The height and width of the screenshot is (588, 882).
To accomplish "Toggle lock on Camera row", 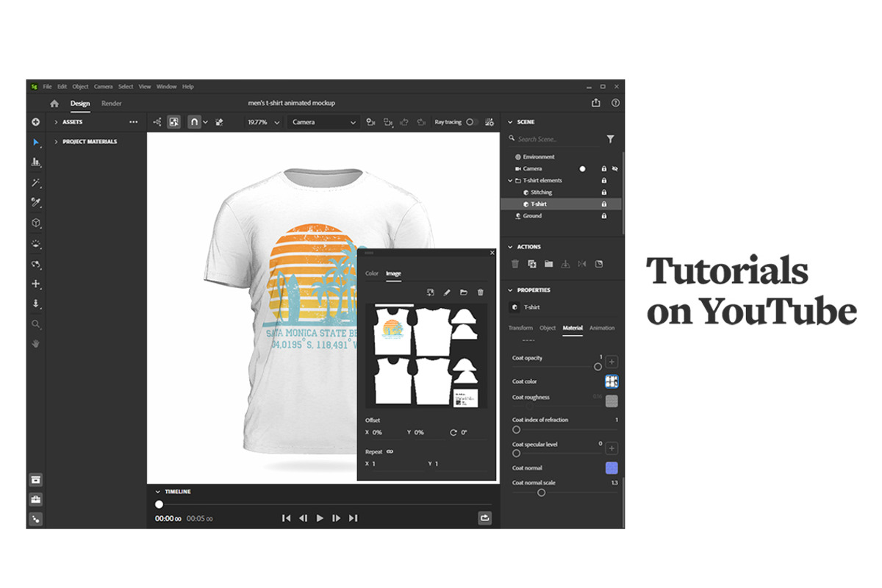I will point(604,168).
